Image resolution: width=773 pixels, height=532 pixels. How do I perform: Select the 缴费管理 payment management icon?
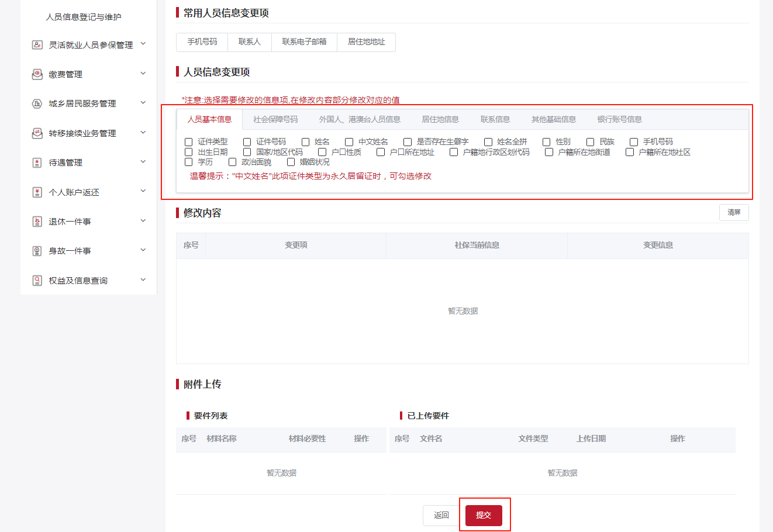[34, 74]
